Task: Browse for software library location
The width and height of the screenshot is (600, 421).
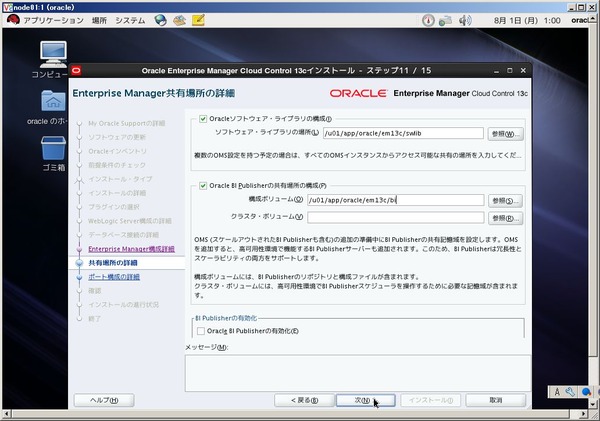Action: [505, 134]
